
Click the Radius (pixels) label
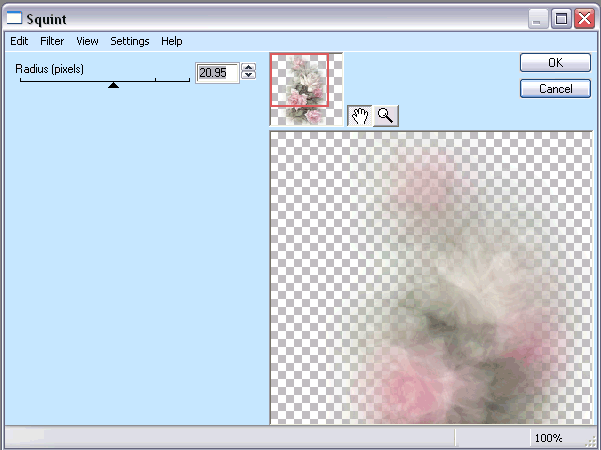49,69
